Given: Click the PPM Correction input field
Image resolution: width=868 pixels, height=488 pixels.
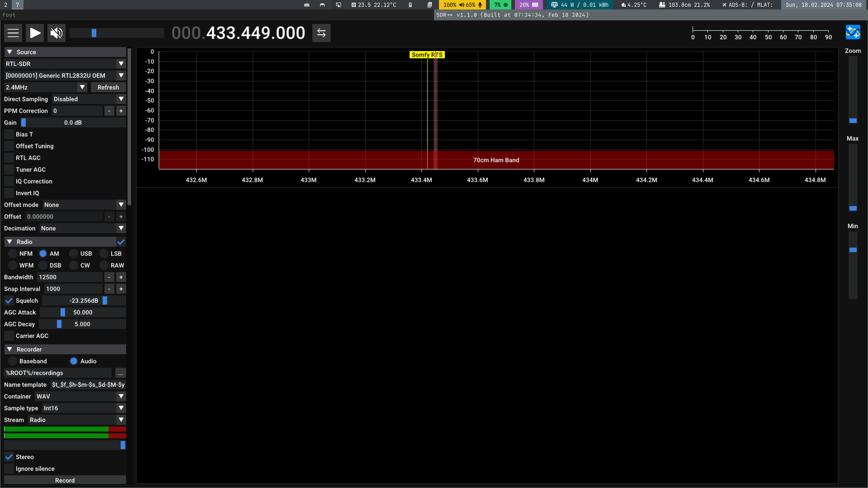Looking at the screenshot, I should point(77,111).
